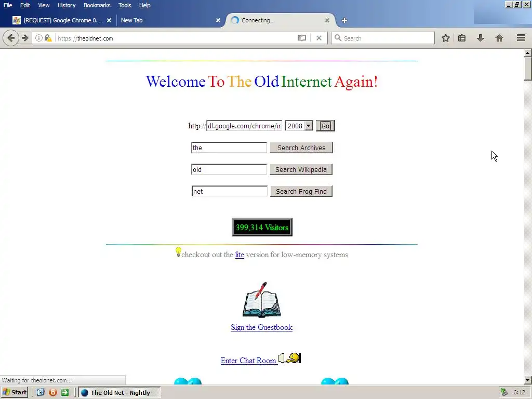Close the [REQUEST] Google Chrome tab
Viewport: 532px width, 399px height.
109,20
